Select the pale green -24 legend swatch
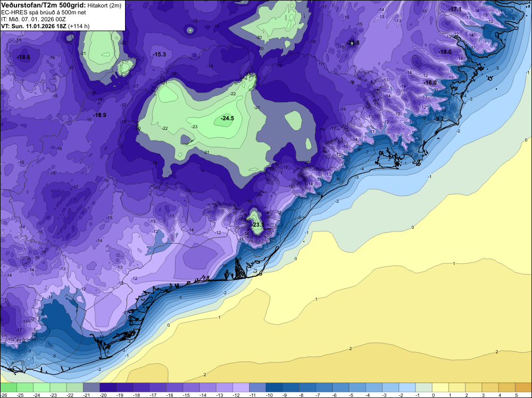This screenshot has width=532, height=398. point(41,387)
